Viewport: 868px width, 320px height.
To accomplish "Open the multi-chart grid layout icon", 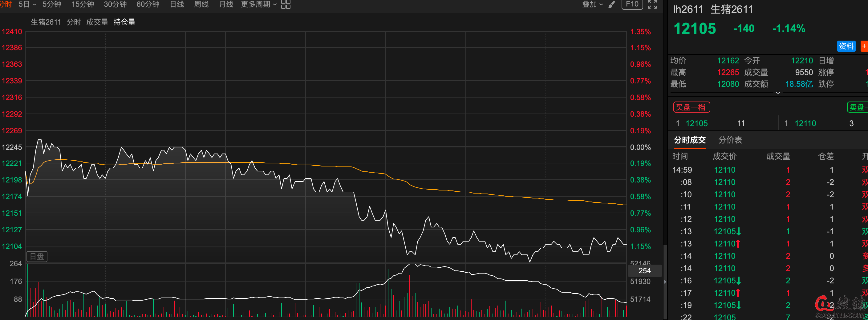I will click(286, 4).
